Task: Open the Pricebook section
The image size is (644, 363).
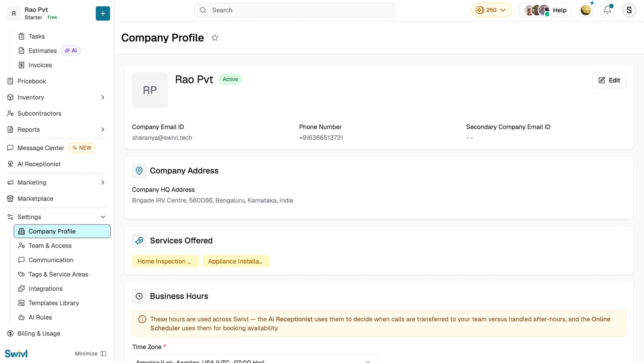Action: 32,81
